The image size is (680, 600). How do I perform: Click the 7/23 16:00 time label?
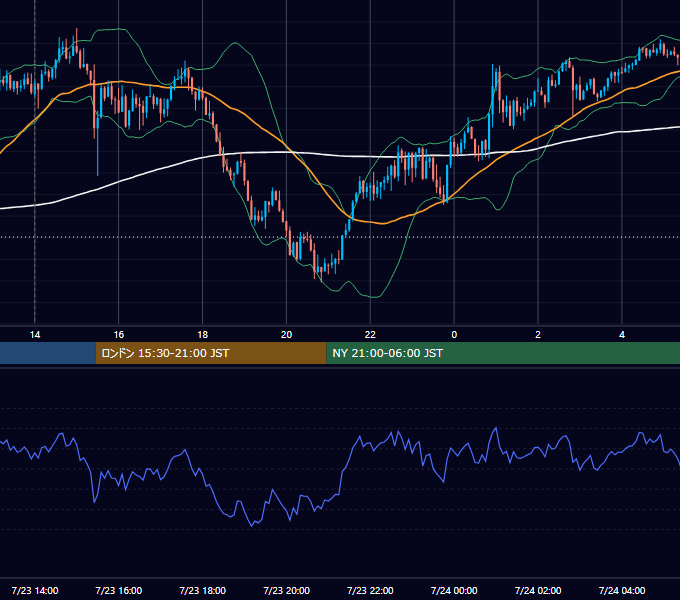coord(118,590)
